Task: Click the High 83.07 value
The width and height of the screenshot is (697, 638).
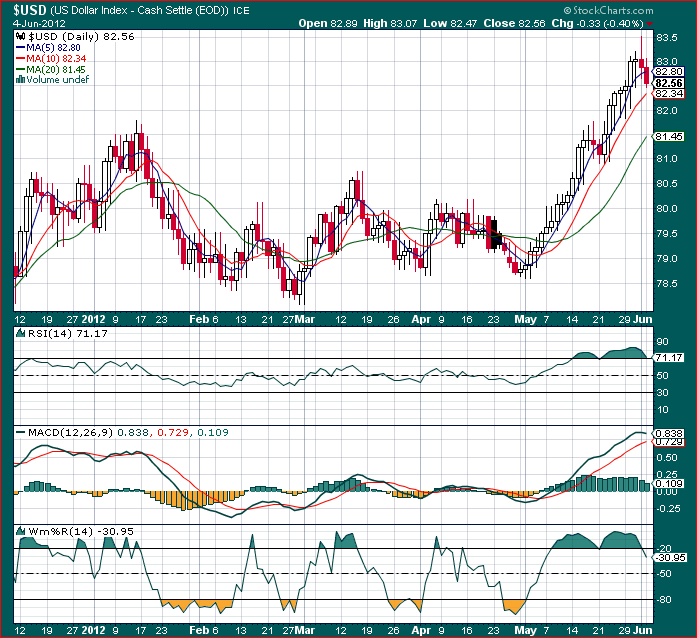Action: [x=390, y=24]
